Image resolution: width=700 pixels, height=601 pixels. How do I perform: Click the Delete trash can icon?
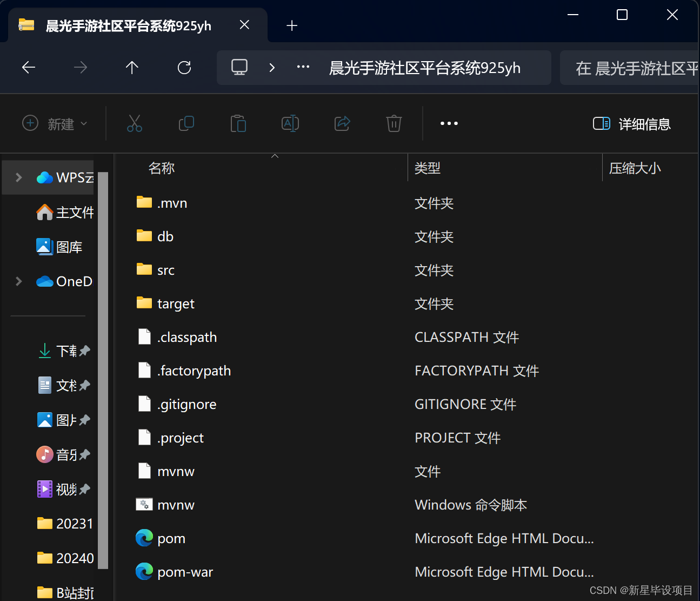[394, 123]
